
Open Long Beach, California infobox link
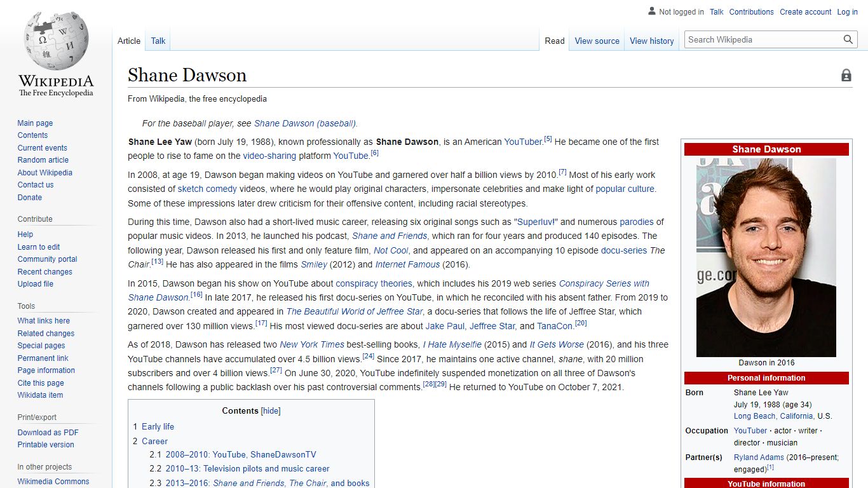pyautogui.click(x=773, y=416)
